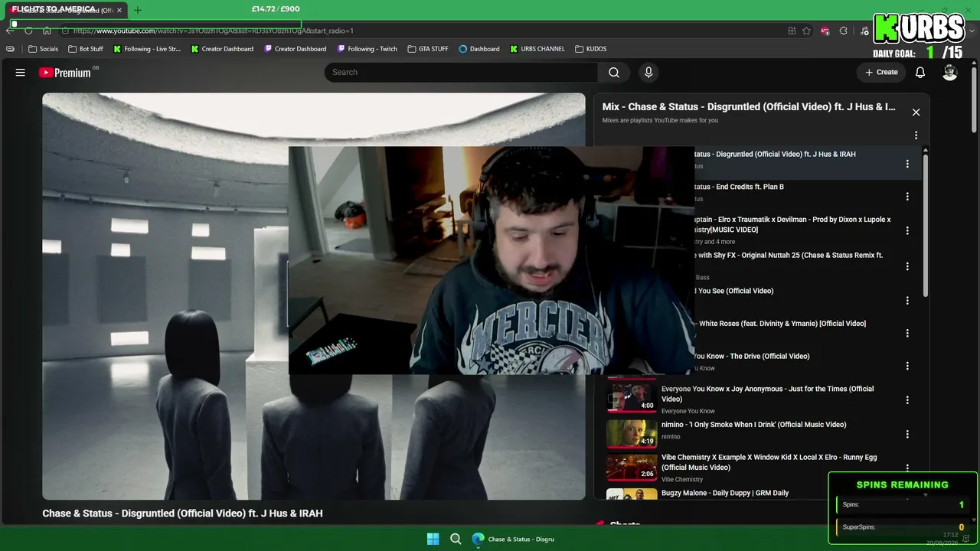
Task: Open the Twitch Creator Dashboard bookmark
Action: click(x=296, y=49)
